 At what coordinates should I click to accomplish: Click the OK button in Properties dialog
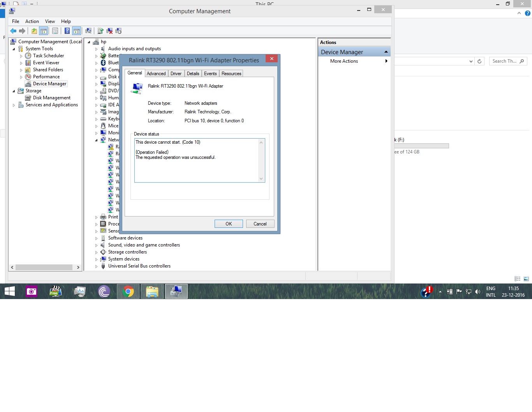click(x=229, y=224)
